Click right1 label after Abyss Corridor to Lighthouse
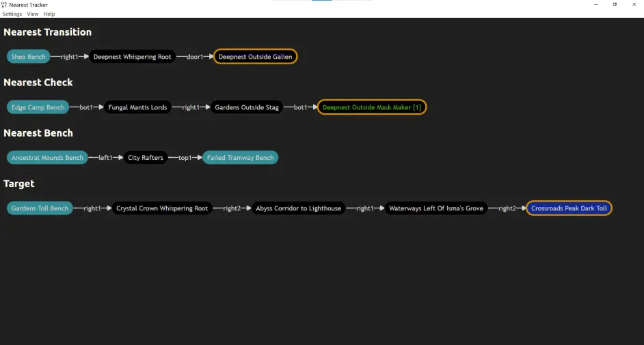Image resolution: width=644 pixels, height=345 pixels. point(365,208)
